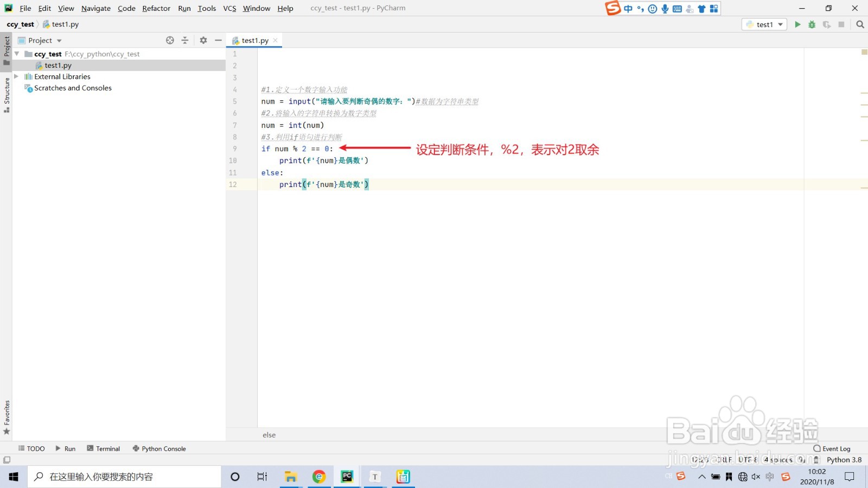Screen dimensions: 868x488
Task: Click the muted speaker icon in the tray
Action: (x=756, y=477)
